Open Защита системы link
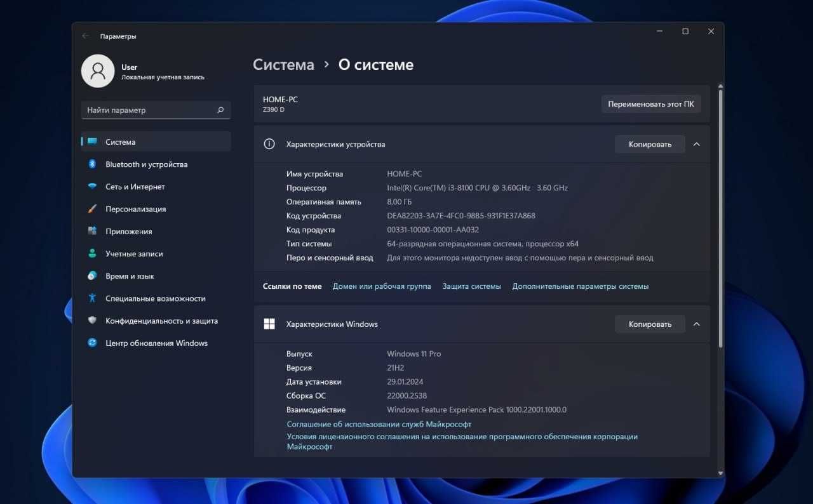 click(x=472, y=286)
